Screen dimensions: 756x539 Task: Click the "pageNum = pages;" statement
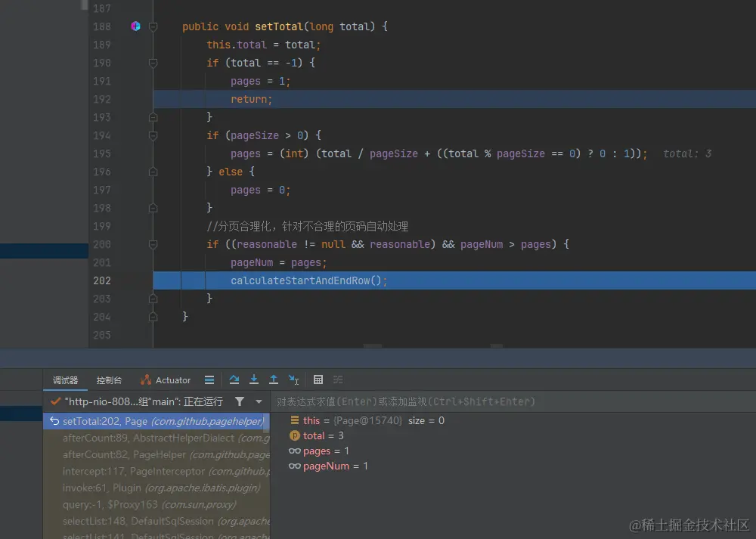click(279, 263)
